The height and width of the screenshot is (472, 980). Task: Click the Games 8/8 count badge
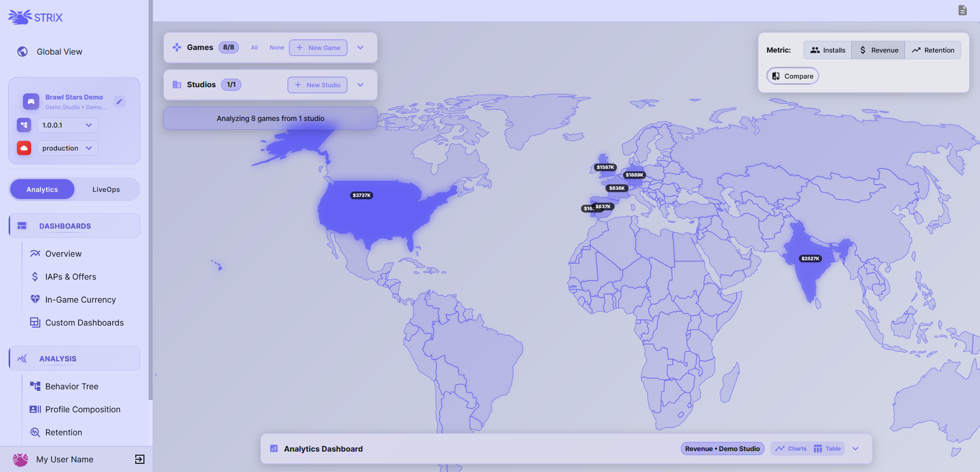229,47
